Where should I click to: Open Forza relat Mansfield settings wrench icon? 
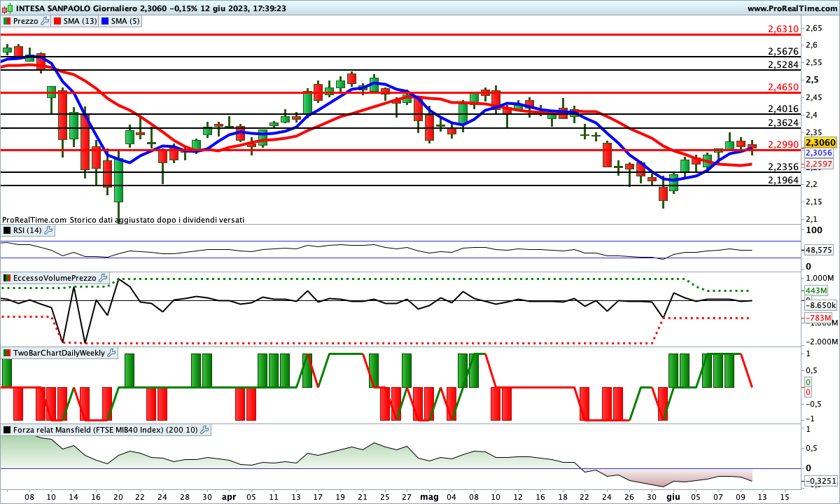(x=206, y=430)
